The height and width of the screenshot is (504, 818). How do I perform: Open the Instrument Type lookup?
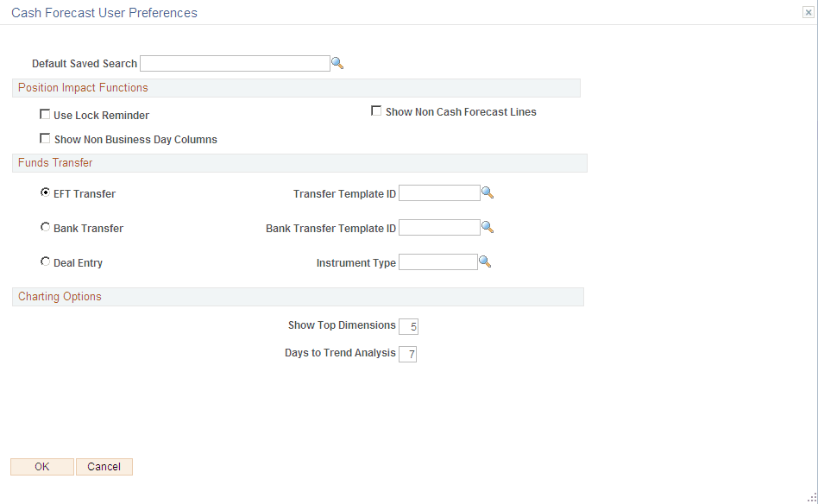click(485, 261)
